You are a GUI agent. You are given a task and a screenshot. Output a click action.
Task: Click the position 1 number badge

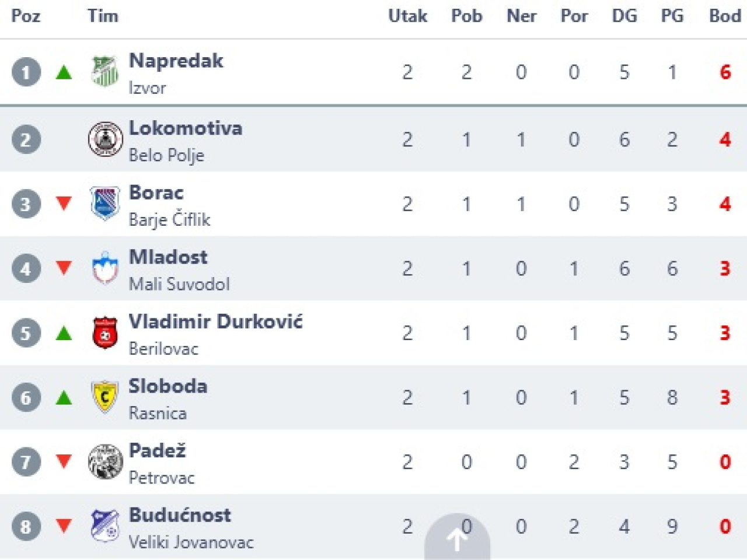tap(26, 72)
